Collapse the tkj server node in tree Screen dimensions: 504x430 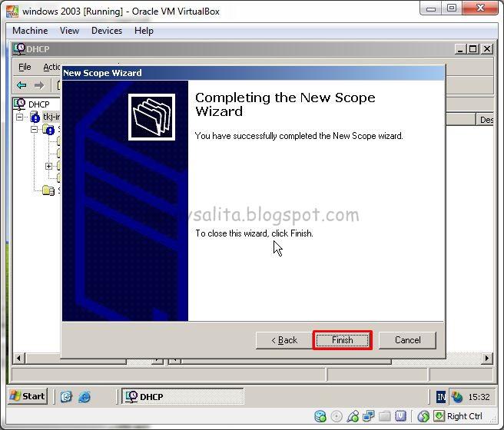20,117
